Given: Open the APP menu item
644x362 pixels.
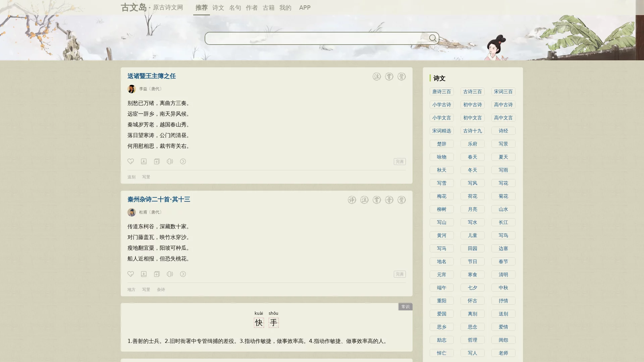Looking at the screenshot, I should pos(305,7).
